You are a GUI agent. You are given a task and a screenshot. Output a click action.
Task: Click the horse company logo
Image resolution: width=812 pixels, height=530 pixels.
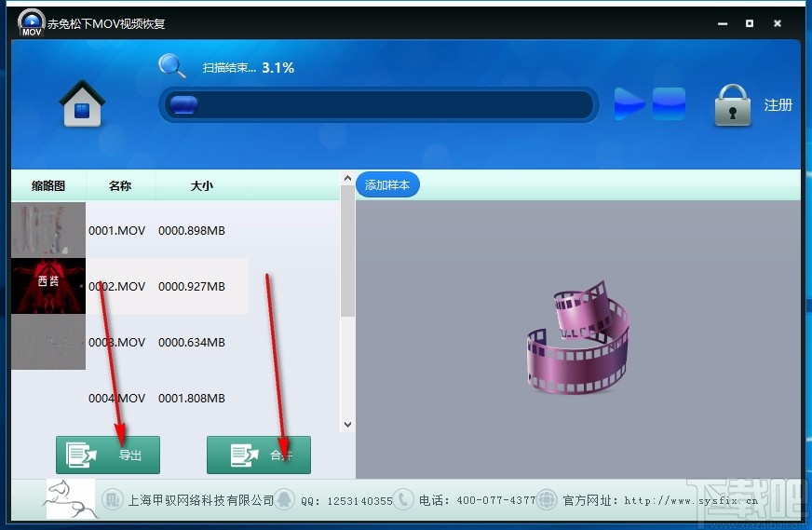(x=71, y=499)
